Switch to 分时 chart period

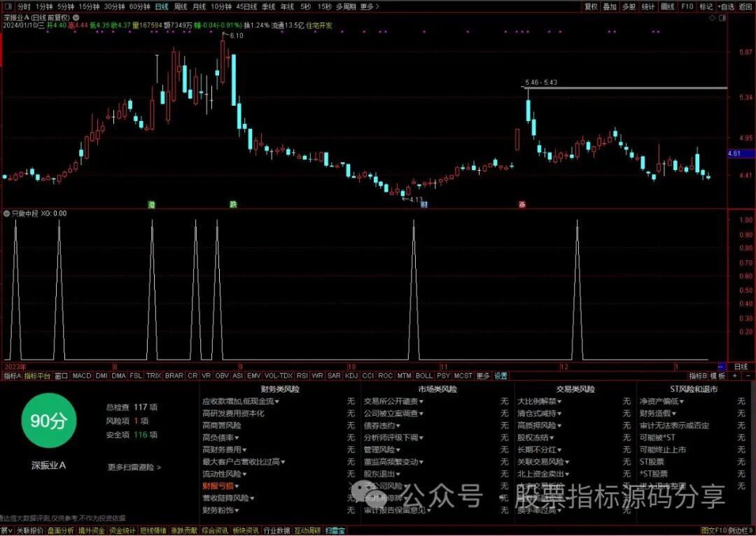click(x=24, y=7)
